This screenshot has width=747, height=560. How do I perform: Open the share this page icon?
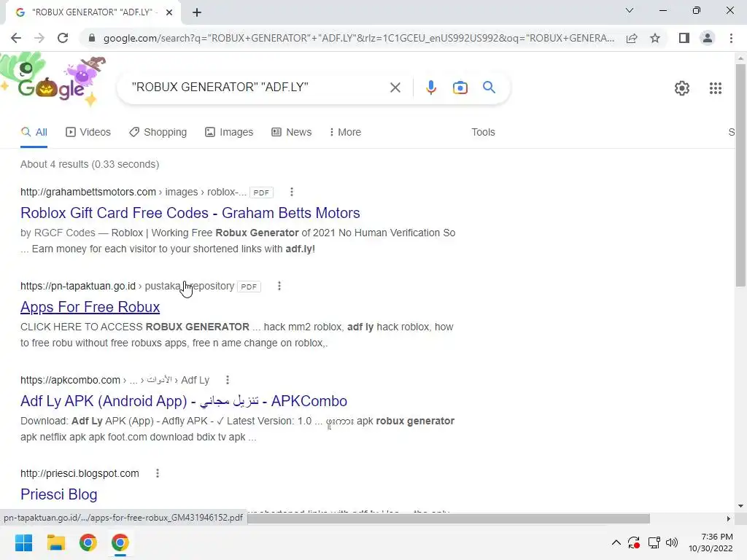point(632,38)
